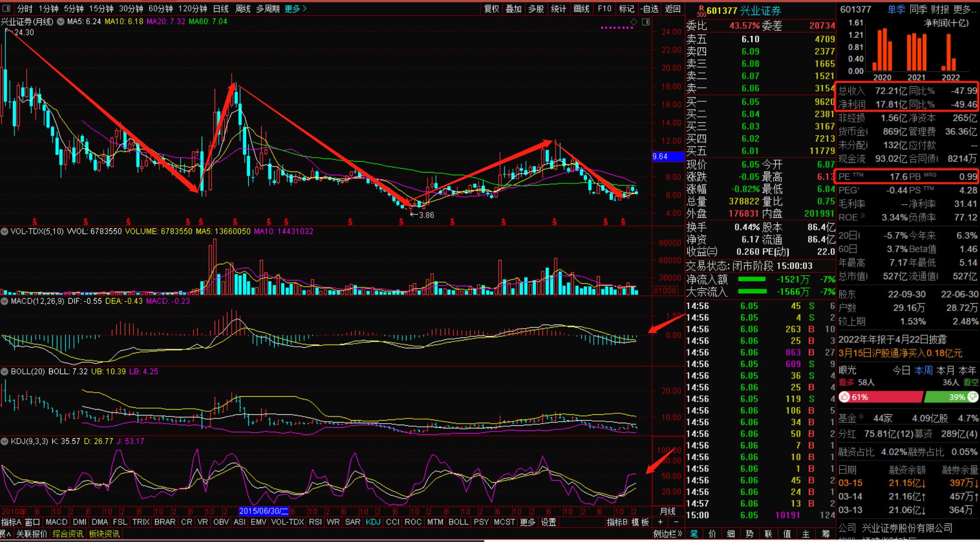Viewport: 980px width, 542px height.
Task: Toggle the left panel icon beside 分时
Action: 6,9
